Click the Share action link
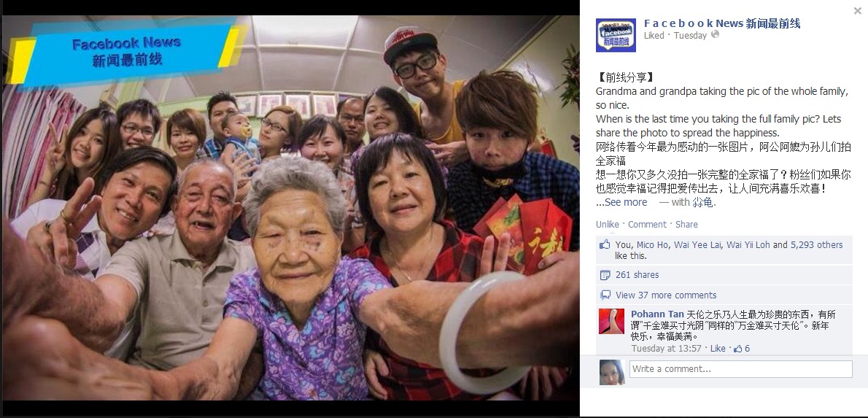868x418 pixels. pos(686,224)
